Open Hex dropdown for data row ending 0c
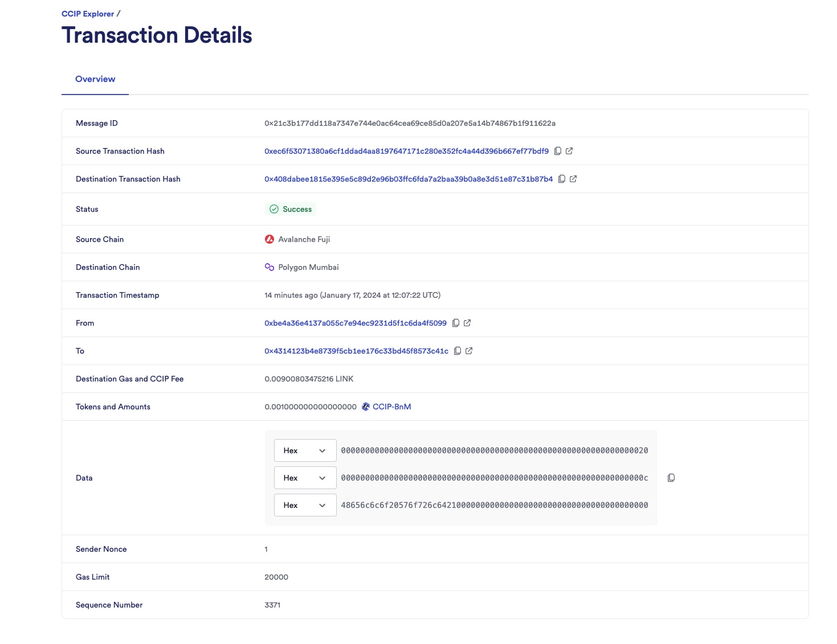The width and height of the screenshot is (837, 644). point(305,478)
